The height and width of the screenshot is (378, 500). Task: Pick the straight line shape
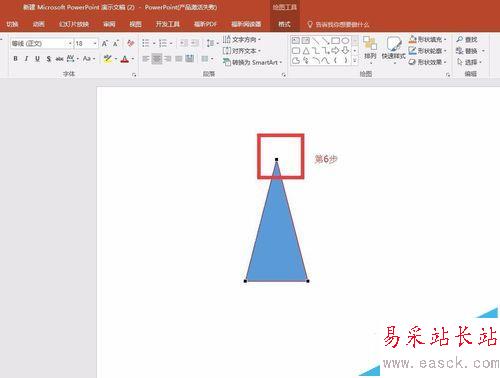pos(315,41)
